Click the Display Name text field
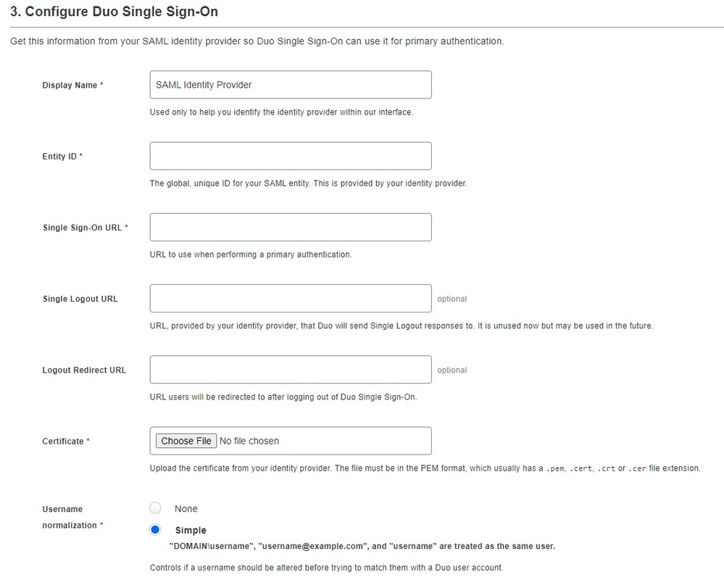 click(290, 85)
